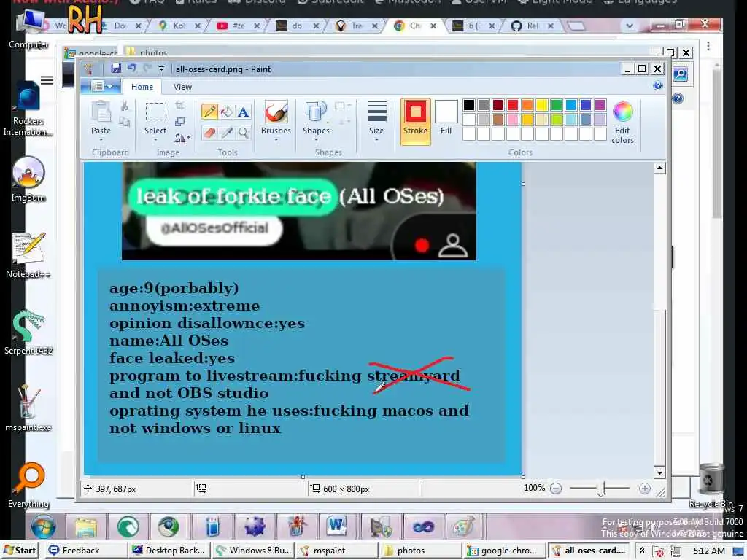Select the Pencil tool in Paint
Image resolution: width=747 pixels, height=560 pixels.
[x=209, y=112]
